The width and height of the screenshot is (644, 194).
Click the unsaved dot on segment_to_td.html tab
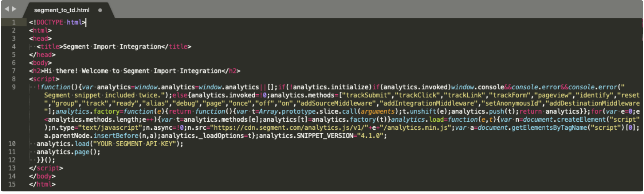[x=100, y=10]
